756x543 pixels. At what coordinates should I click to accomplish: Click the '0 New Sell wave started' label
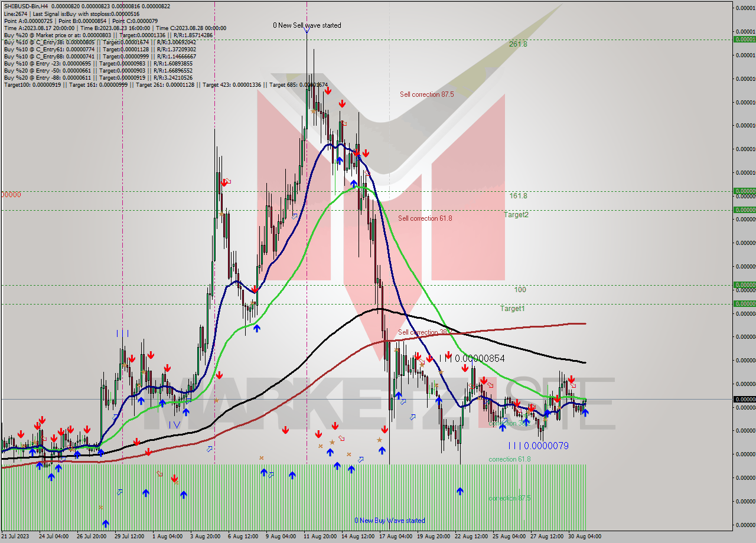(307, 25)
